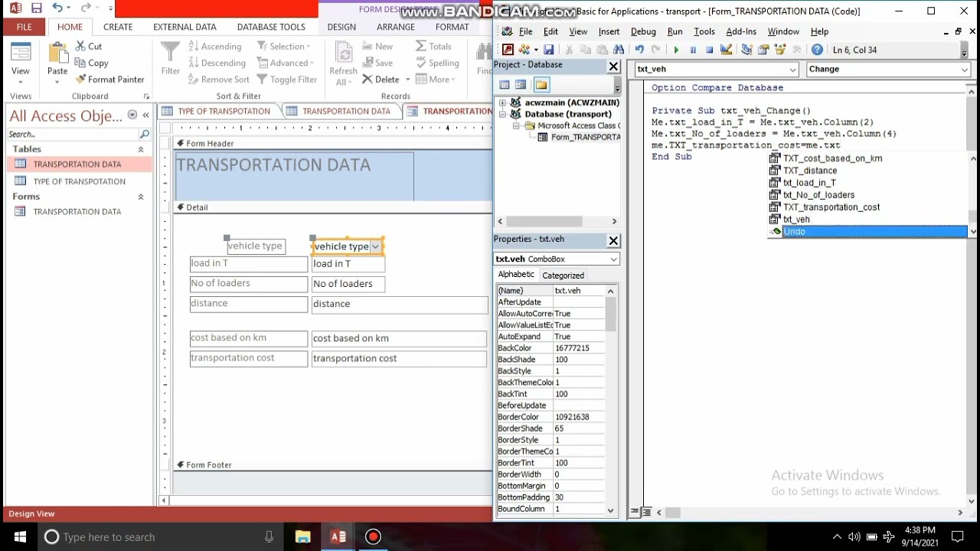Open the vehicle type combo box arrow

coord(375,246)
